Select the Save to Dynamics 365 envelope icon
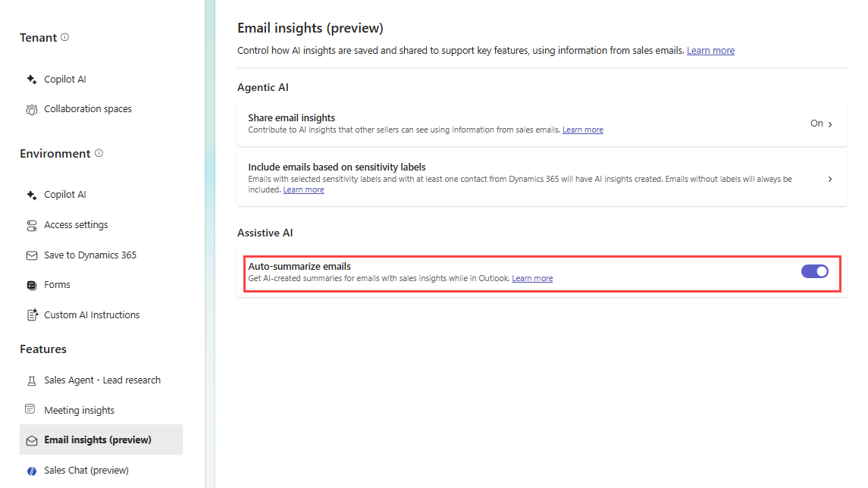 pyautogui.click(x=31, y=255)
